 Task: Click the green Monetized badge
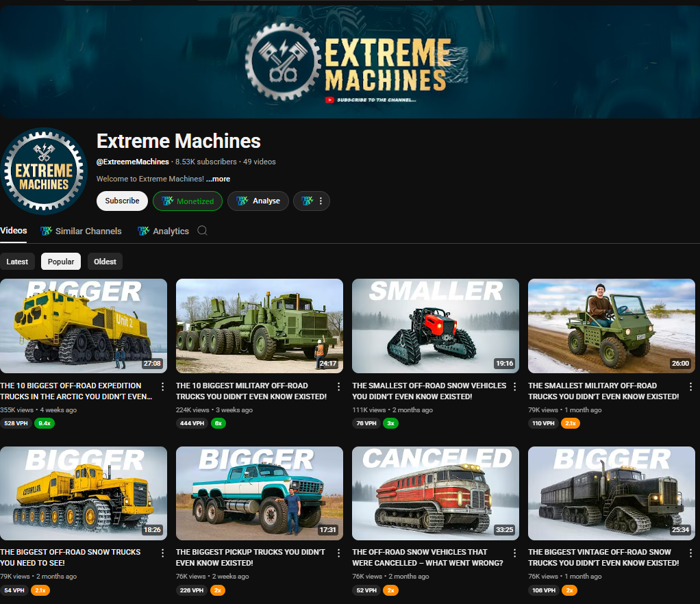(188, 201)
